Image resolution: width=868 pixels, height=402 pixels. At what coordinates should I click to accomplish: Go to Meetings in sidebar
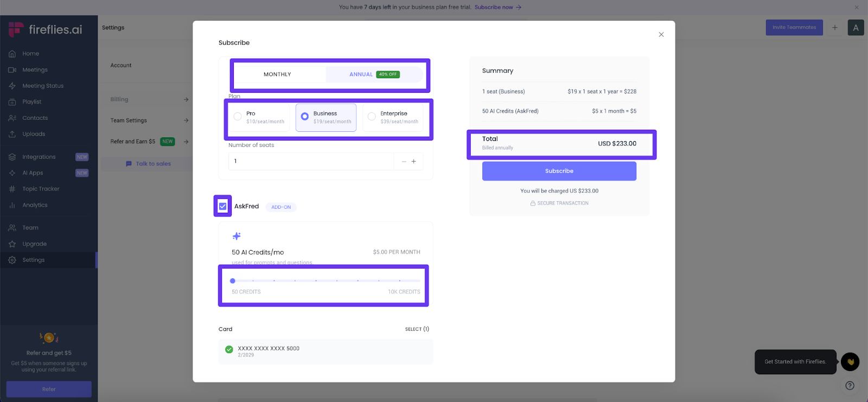[x=35, y=70]
